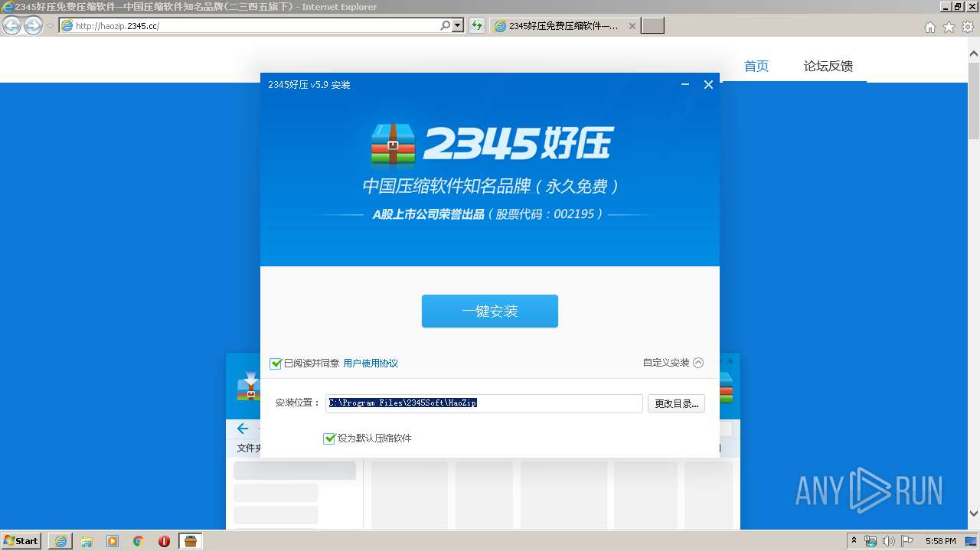The height and width of the screenshot is (551, 980).
Task: Expand hidden system tray icons
Action: [x=854, y=540]
